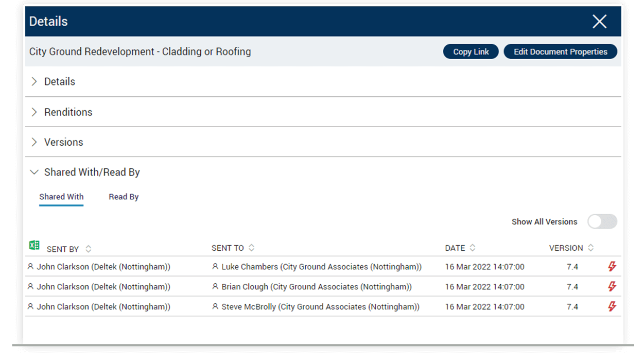Click the Copy Link button
644x362 pixels.
(x=470, y=51)
